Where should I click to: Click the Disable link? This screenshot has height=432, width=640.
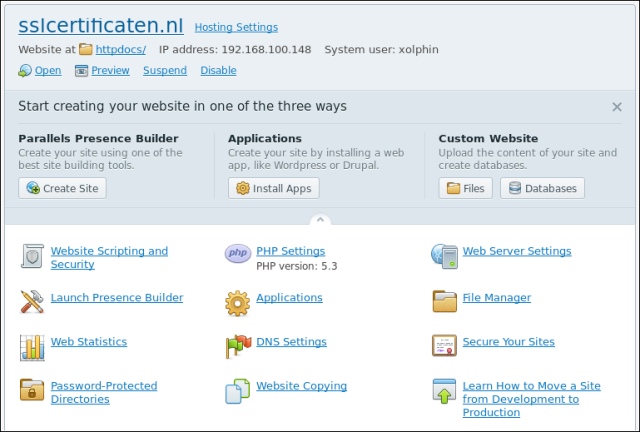[218, 71]
